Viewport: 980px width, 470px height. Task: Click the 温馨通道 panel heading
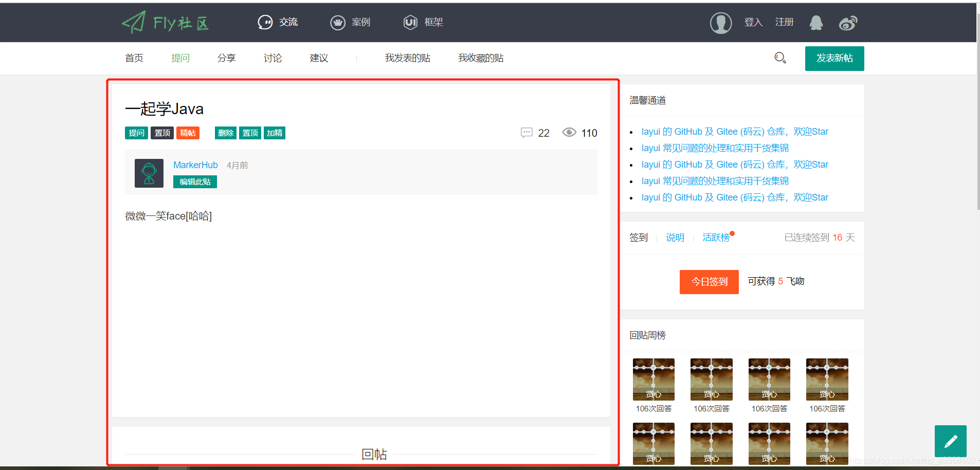tap(648, 100)
